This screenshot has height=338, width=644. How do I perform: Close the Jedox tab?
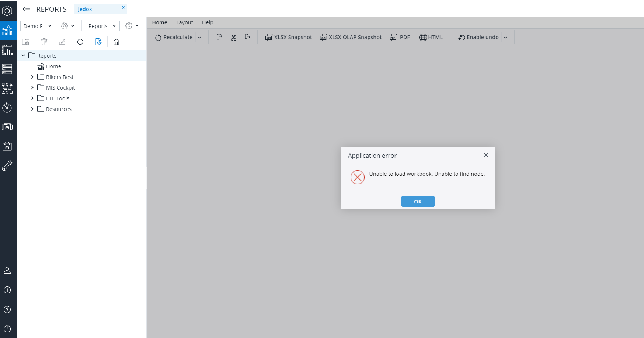[123, 7]
